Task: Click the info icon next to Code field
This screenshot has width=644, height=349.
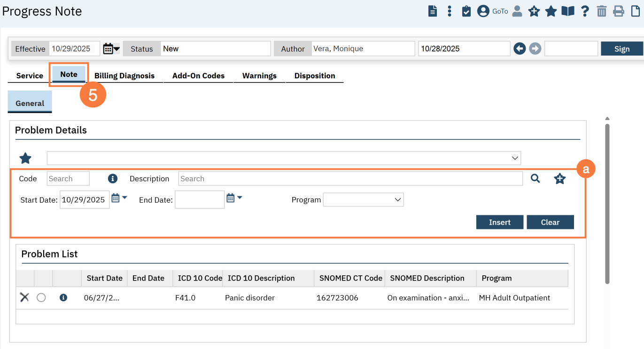Action: click(x=112, y=179)
